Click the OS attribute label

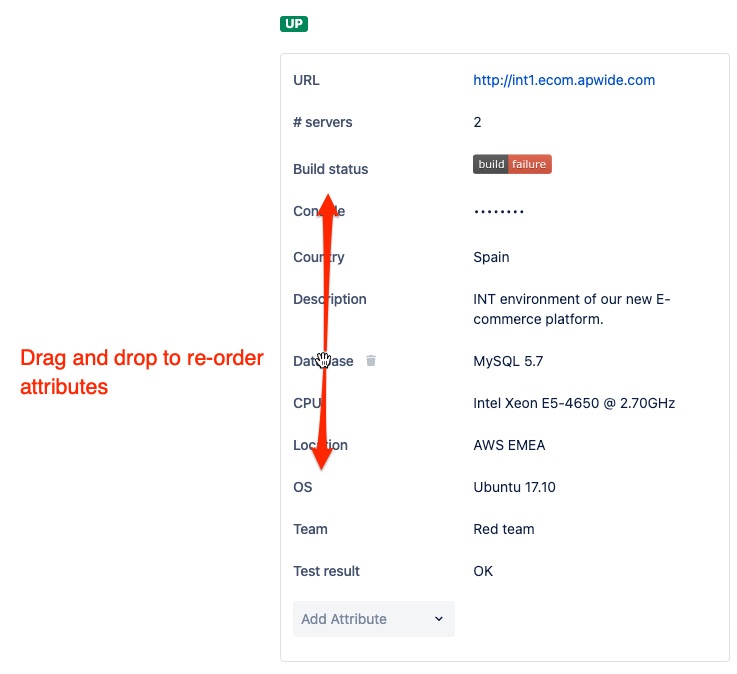click(302, 487)
